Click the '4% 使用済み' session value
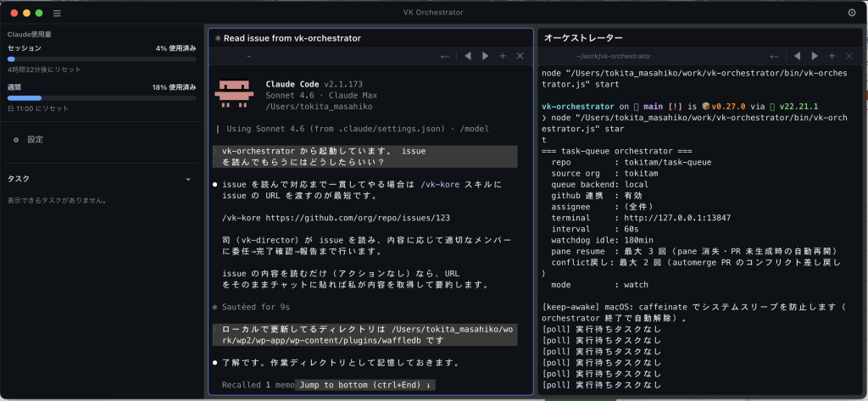 pyautogui.click(x=176, y=48)
